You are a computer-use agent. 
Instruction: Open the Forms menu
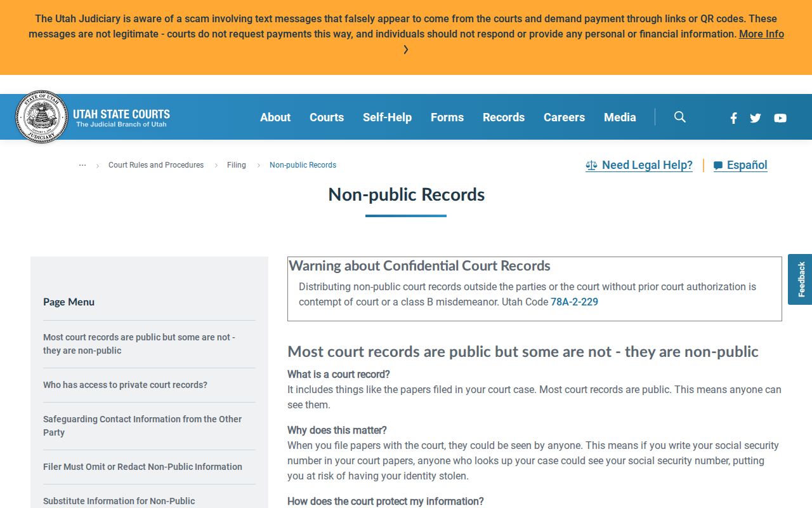tap(447, 117)
